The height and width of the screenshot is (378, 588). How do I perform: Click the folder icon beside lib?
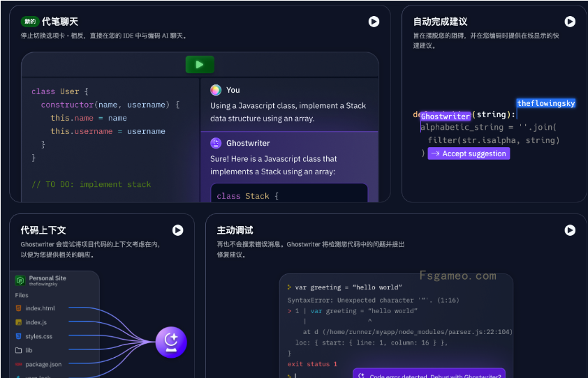[x=18, y=350]
